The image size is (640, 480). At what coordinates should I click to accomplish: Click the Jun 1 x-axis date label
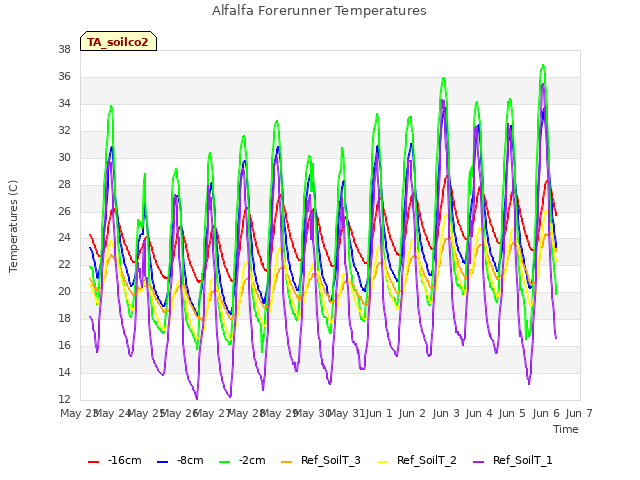click(379, 413)
